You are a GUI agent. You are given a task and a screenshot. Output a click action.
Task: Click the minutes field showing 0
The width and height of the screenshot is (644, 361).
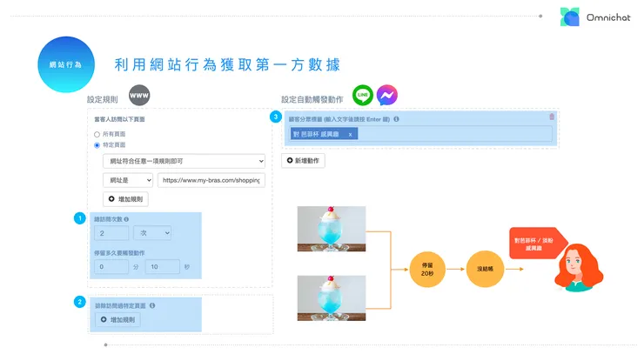click(x=111, y=266)
